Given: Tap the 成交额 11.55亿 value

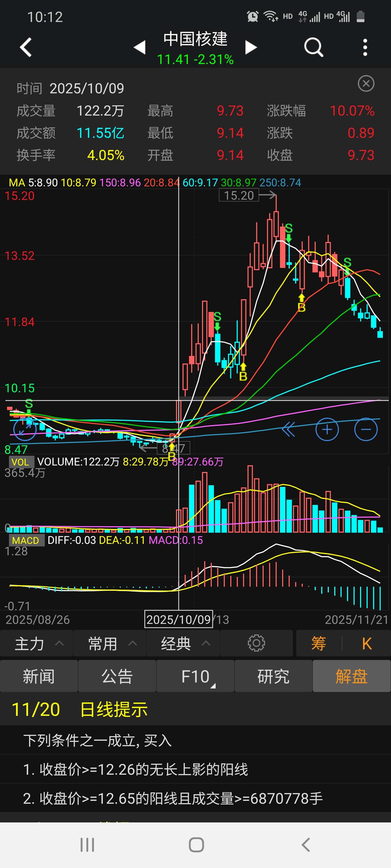Looking at the screenshot, I should (x=100, y=133).
